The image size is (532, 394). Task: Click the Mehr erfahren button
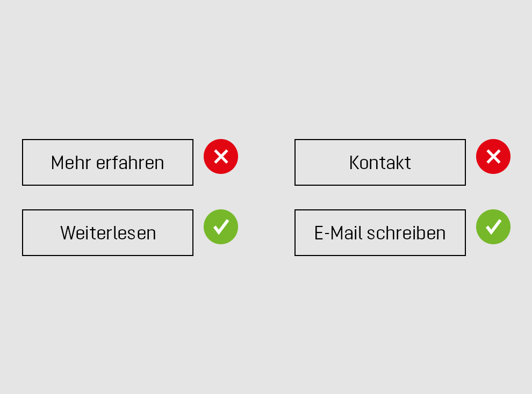pyautogui.click(x=107, y=163)
